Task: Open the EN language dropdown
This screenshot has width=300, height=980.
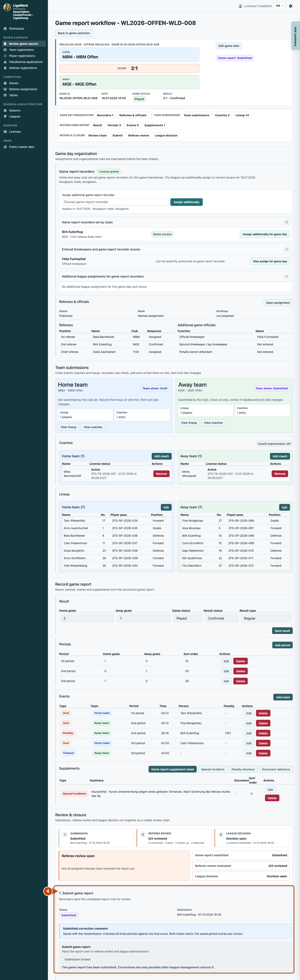Action: pos(279,6)
